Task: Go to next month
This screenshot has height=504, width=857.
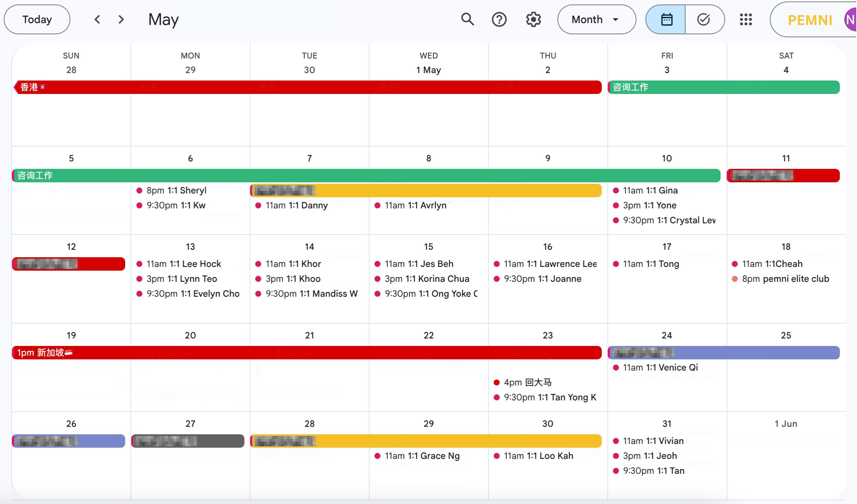Action: [121, 19]
